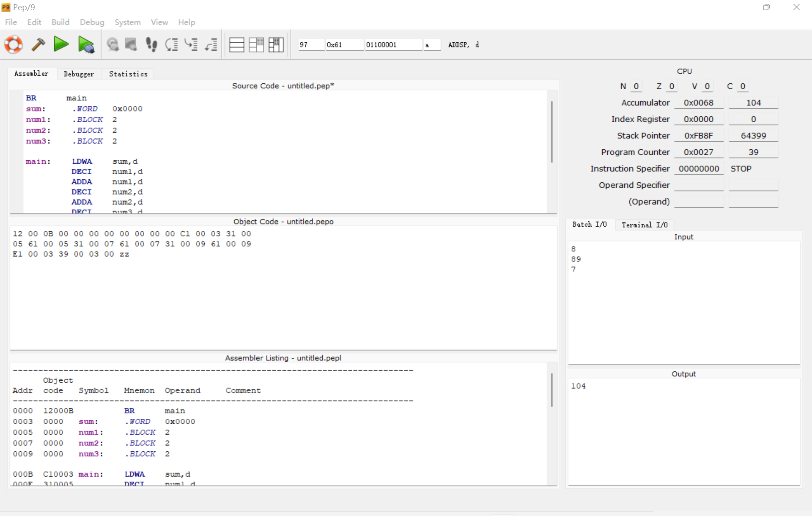The width and height of the screenshot is (812, 516).
Task: Start debugging with the bug-arrow icon
Action: tap(86, 44)
